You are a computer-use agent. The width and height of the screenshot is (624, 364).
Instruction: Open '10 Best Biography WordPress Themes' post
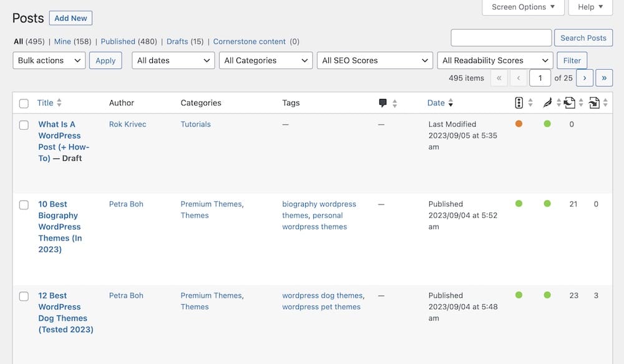[60, 226]
